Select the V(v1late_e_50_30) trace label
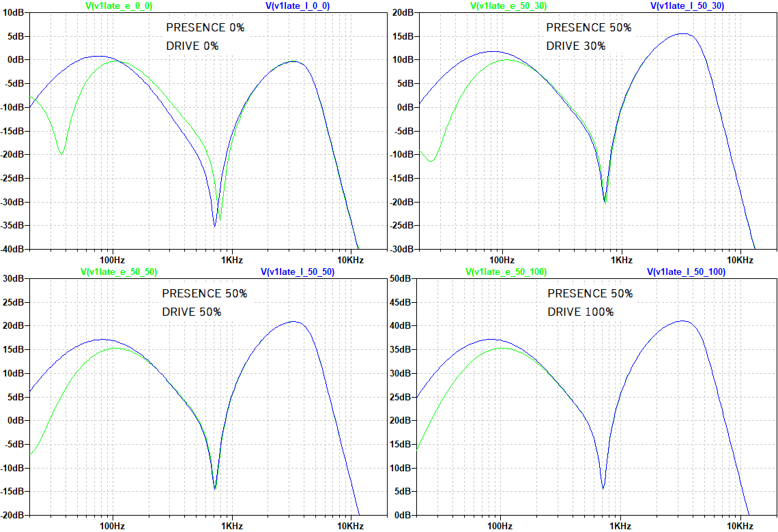 click(508, 6)
